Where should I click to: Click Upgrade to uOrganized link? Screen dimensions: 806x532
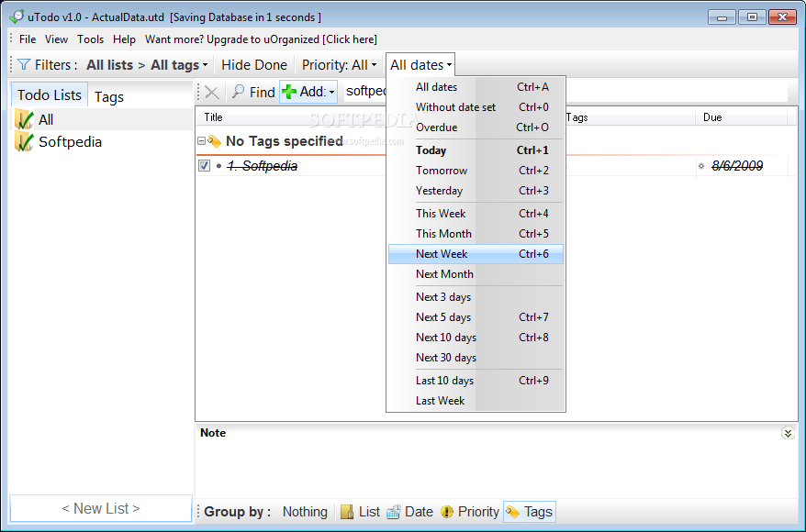pos(261,39)
